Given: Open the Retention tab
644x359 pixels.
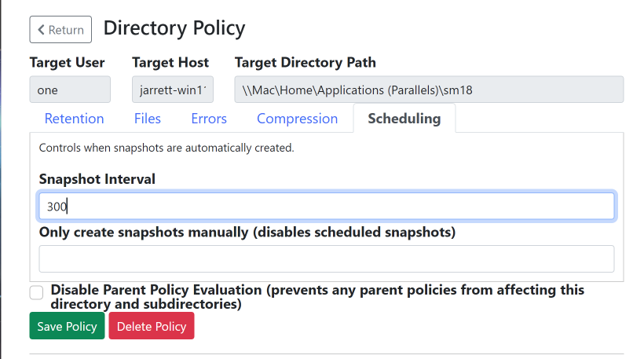Looking at the screenshot, I should tap(74, 119).
